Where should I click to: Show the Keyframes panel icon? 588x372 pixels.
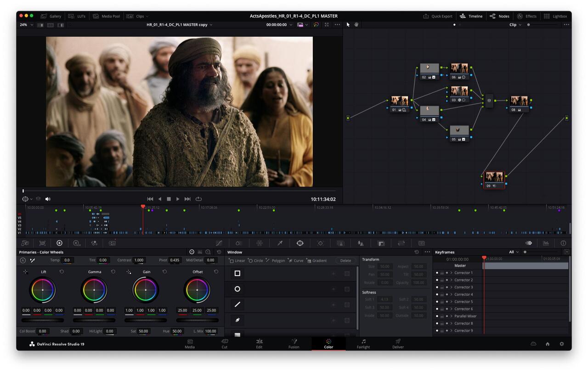pyautogui.click(x=529, y=243)
